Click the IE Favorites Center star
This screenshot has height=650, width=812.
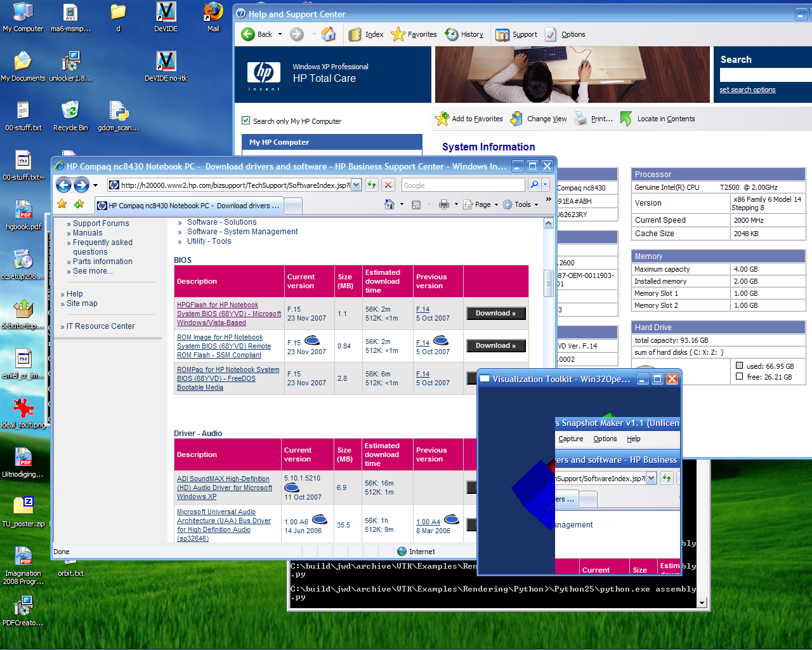(62, 204)
